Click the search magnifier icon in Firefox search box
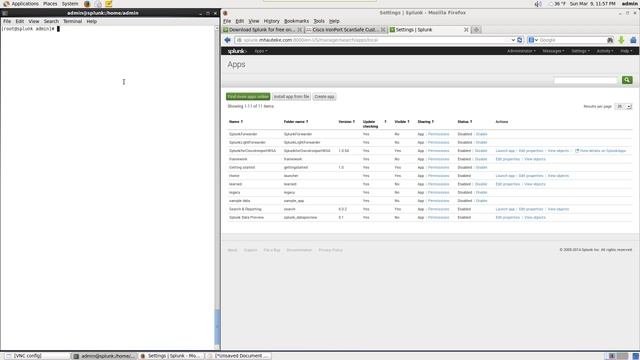This screenshot has height=360, width=640. [x=610, y=40]
